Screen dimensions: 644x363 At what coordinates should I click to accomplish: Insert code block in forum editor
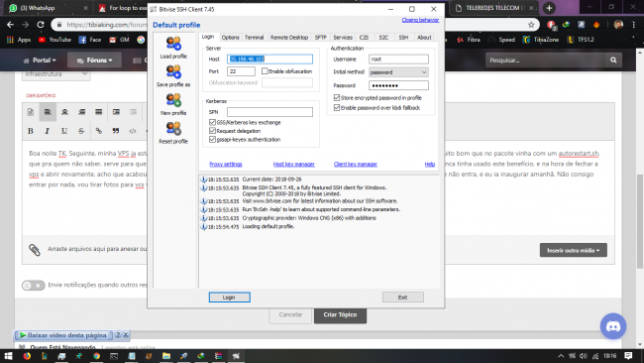133,131
